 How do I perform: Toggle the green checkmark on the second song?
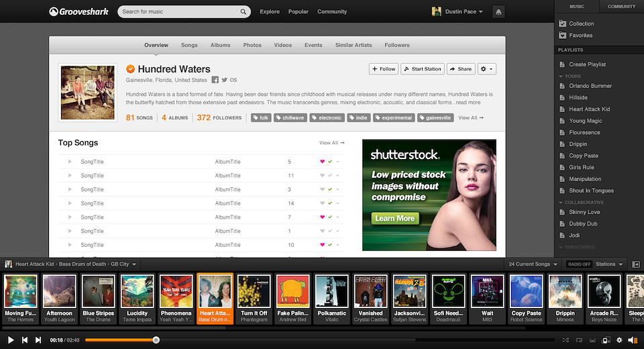point(330,175)
